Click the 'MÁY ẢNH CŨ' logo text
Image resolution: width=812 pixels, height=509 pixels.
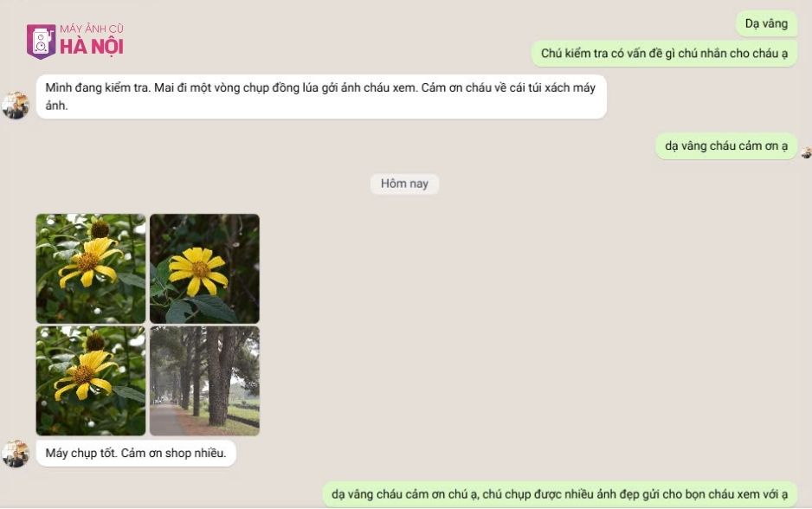92,29
